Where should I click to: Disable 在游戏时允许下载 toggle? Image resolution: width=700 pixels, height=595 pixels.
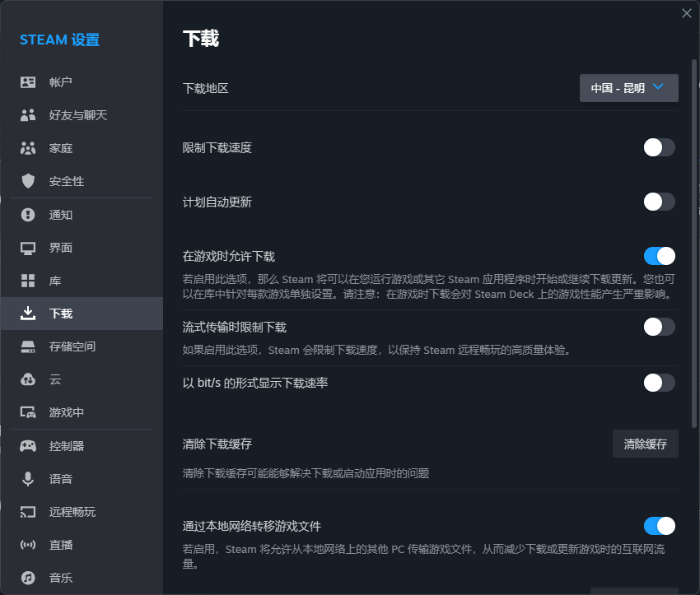point(659,256)
